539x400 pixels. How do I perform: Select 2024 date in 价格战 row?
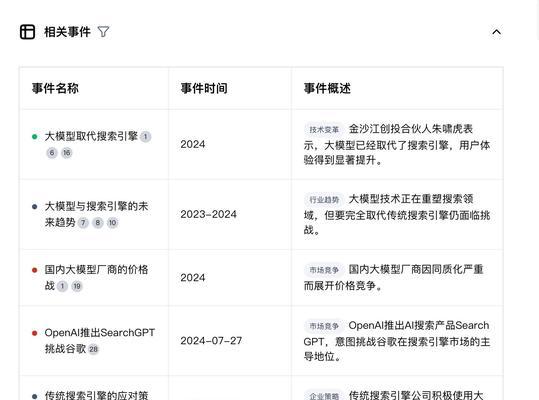tap(192, 277)
